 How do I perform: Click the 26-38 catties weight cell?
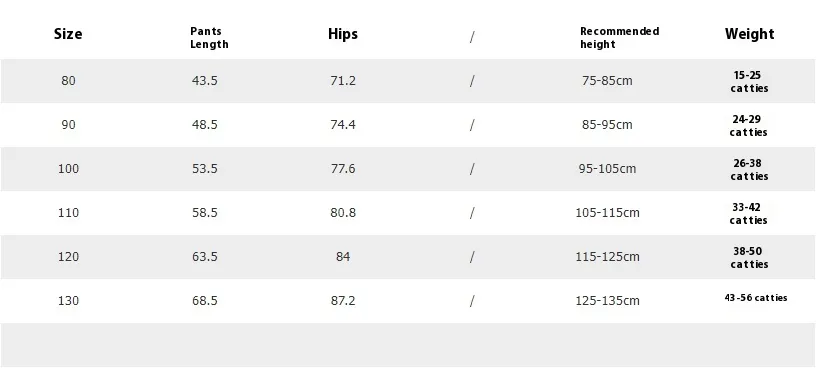coord(749,169)
